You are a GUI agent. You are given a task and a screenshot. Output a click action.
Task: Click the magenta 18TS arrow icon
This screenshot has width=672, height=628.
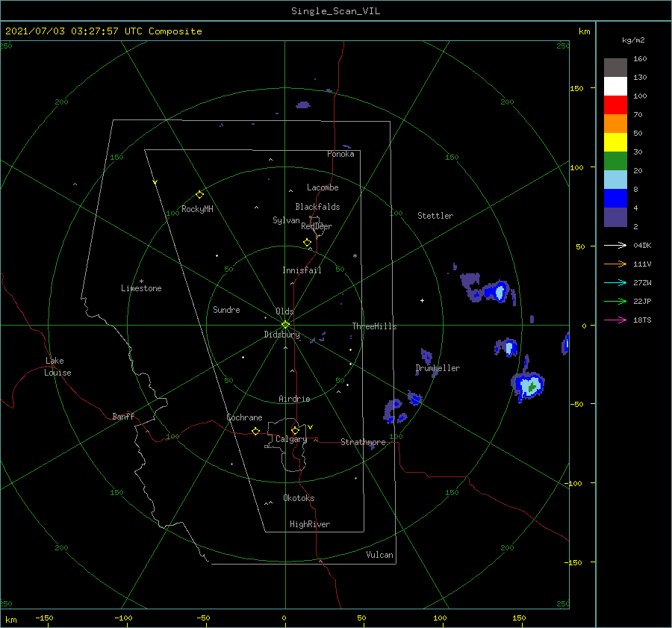615,320
